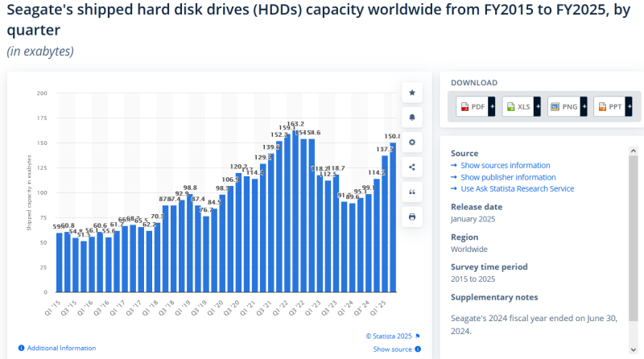Click the quotation citation icon
The image size is (644, 359).
coord(412,192)
